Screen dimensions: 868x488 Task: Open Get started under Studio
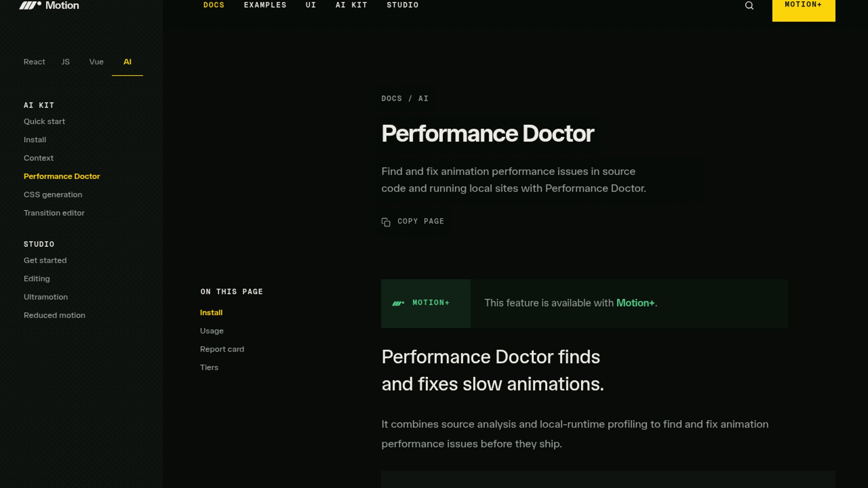click(x=45, y=261)
